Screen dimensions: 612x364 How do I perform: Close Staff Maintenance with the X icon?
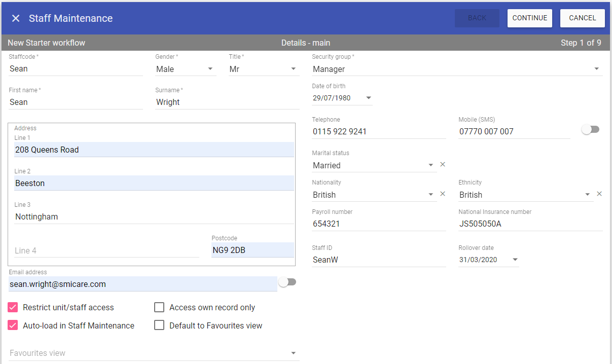click(x=16, y=18)
